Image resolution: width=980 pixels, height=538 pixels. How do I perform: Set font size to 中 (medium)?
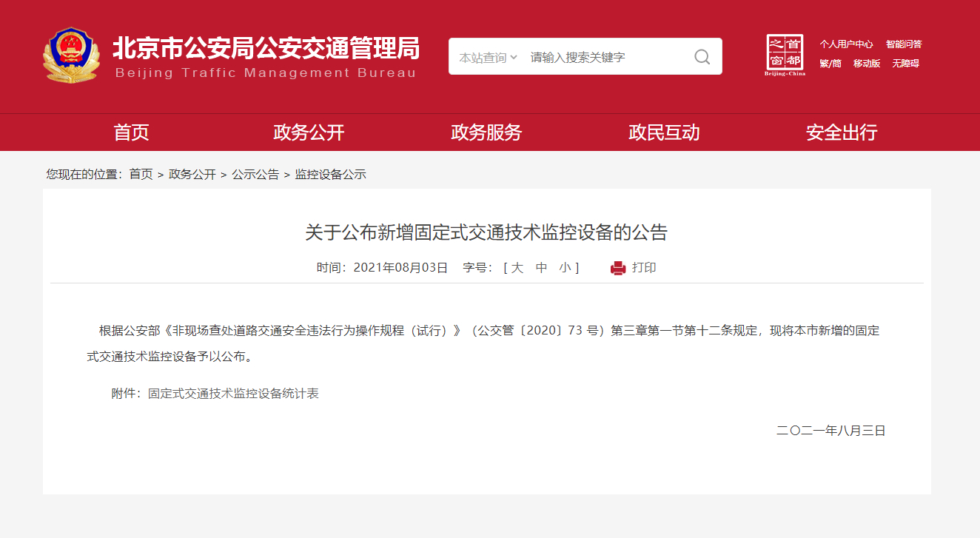[541, 268]
